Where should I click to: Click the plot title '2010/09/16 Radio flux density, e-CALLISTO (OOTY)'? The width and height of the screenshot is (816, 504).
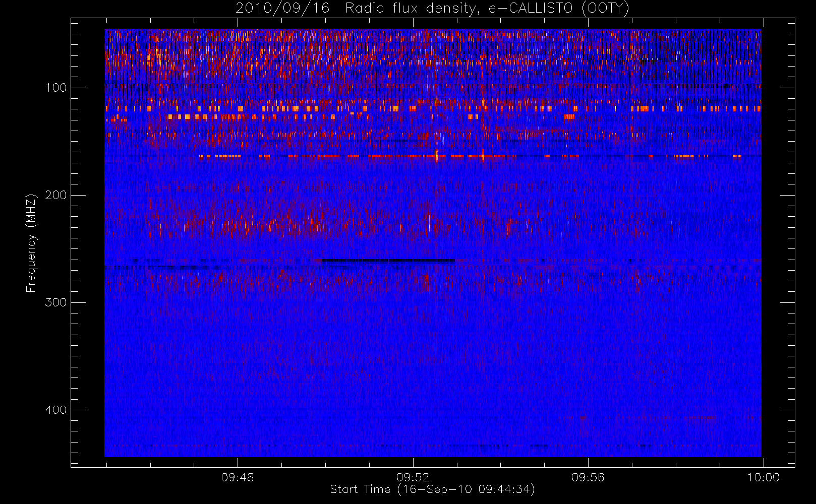coord(433,8)
